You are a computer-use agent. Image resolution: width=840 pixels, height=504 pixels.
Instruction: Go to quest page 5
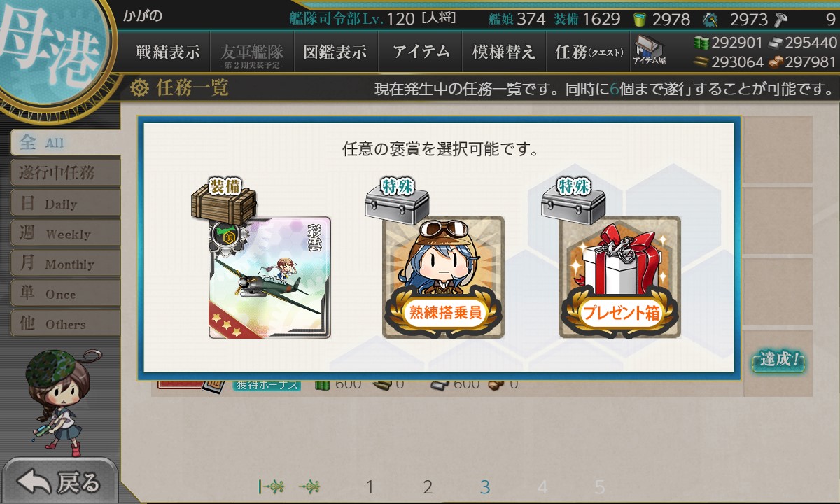pyautogui.click(x=600, y=487)
